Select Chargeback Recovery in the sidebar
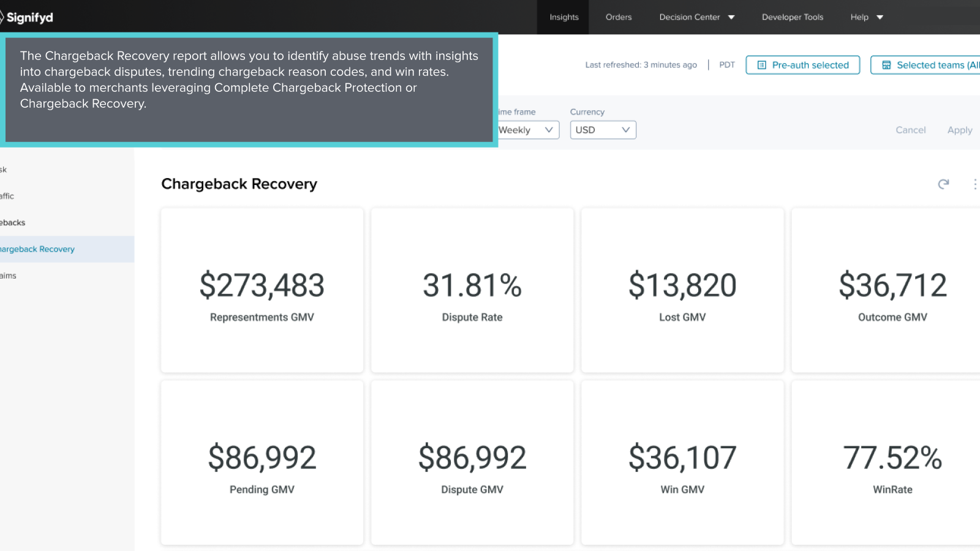The height and width of the screenshot is (551, 980). coord(38,249)
